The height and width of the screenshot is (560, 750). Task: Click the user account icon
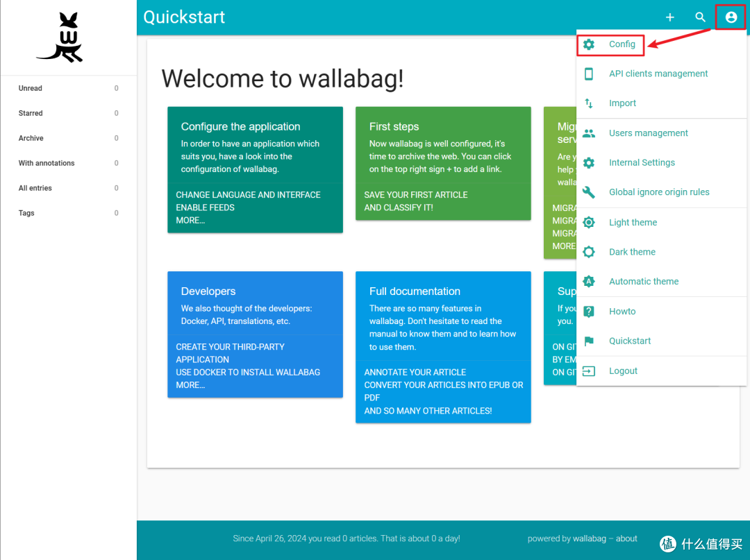pos(731,17)
